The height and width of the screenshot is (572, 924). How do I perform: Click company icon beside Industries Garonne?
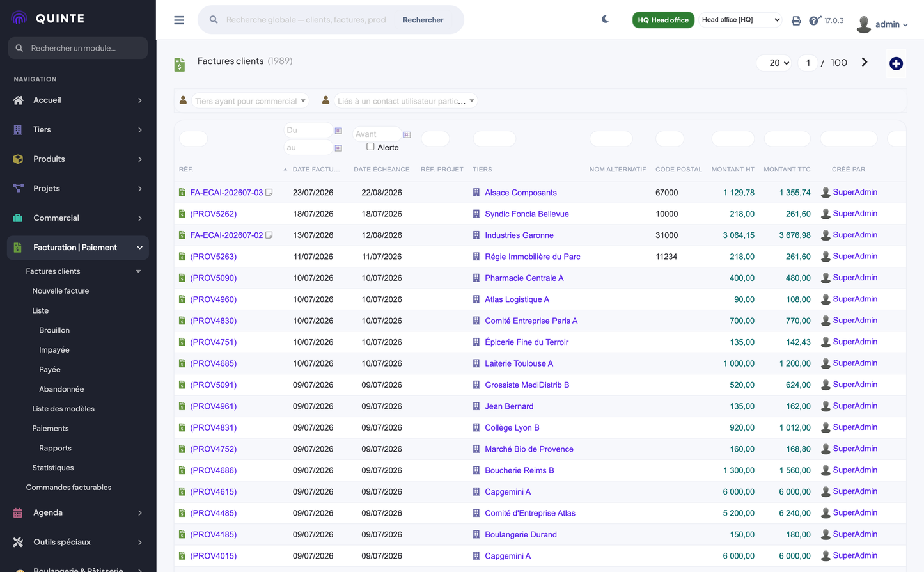(476, 235)
